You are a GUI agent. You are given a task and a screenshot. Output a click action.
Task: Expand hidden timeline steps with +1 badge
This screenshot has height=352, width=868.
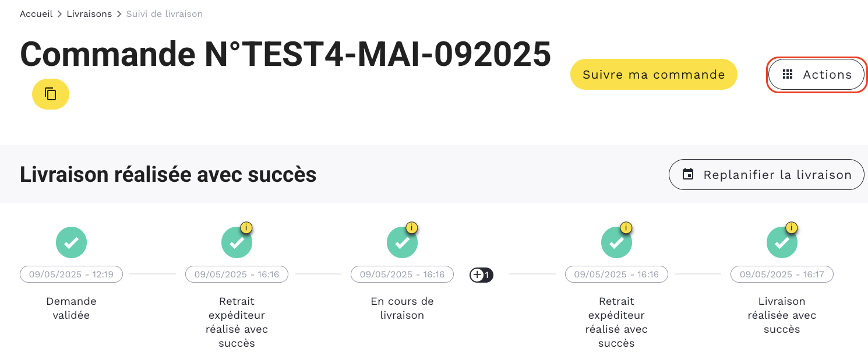coord(481,274)
